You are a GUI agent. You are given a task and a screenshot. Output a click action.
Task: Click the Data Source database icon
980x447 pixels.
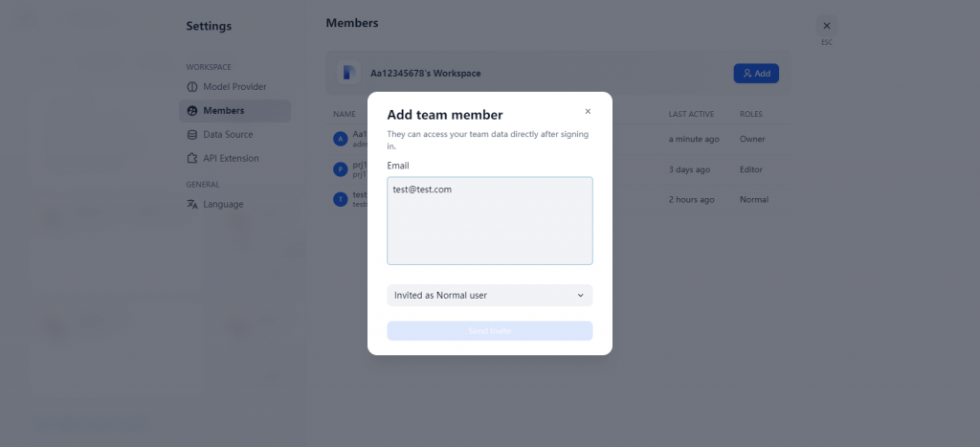point(192,135)
